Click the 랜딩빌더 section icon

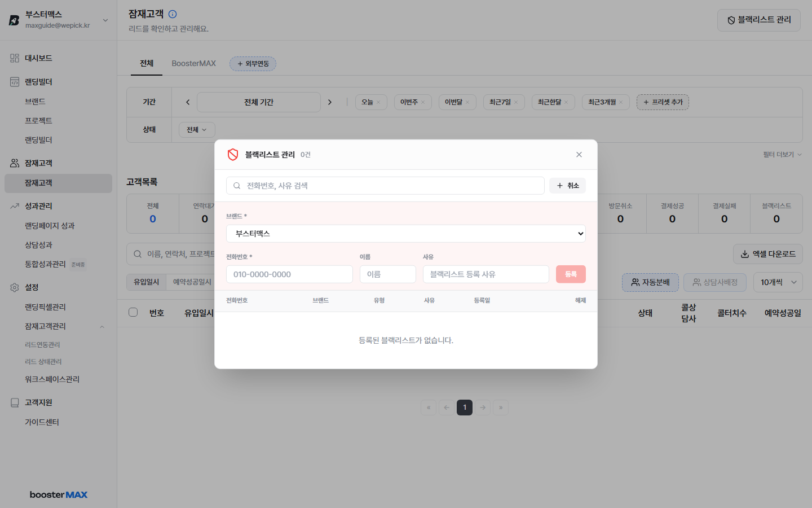tap(15, 82)
